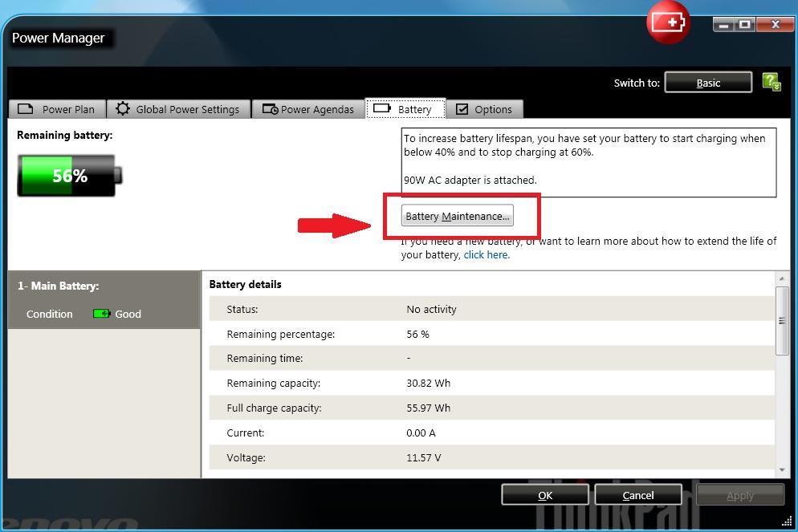The width and height of the screenshot is (798, 532).
Task: Minimize the Power Manager window
Action: tap(723, 24)
